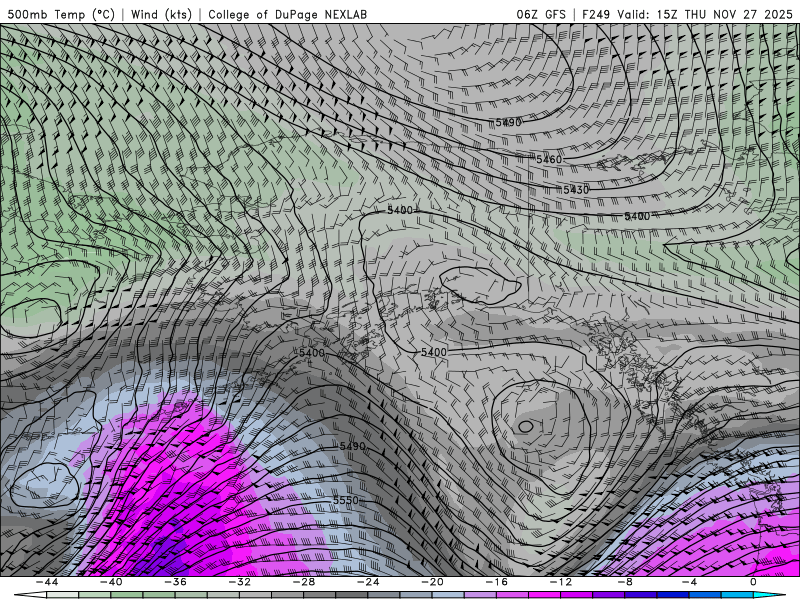The width and height of the screenshot is (800, 600).
Task: Click the -12 value on the temperature scale
Action: point(561,582)
